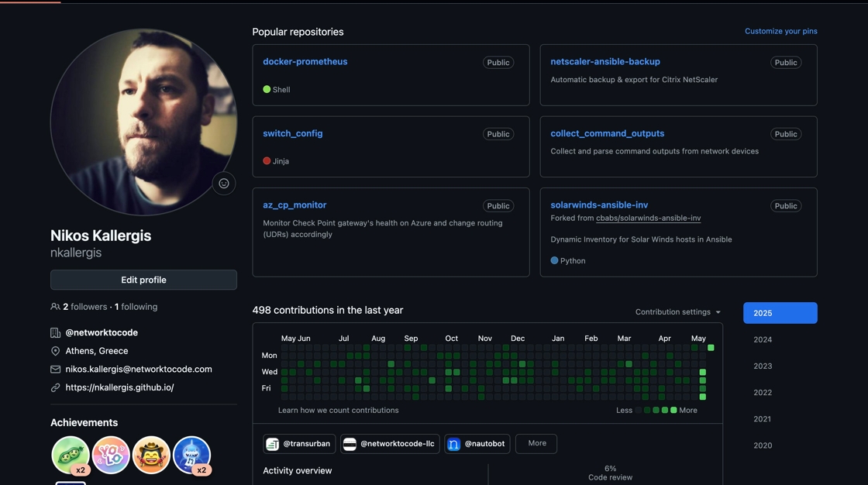Viewport: 868px width, 485px height.
Task: Switch to 2022 contributions
Action: click(763, 393)
